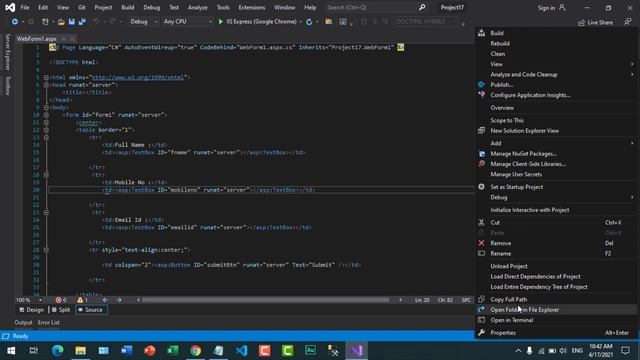This screenshot has height=360, width=640.
Task: Expand the View submenu arrow
Action: [x=632, y=64]
